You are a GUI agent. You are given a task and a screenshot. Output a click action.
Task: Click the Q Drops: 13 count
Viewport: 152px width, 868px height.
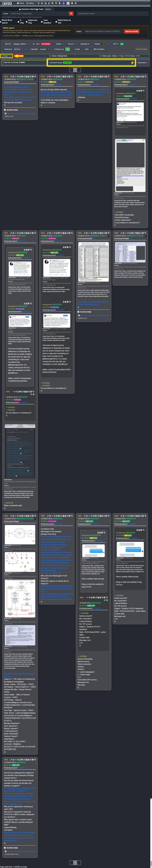coord(6,56)
